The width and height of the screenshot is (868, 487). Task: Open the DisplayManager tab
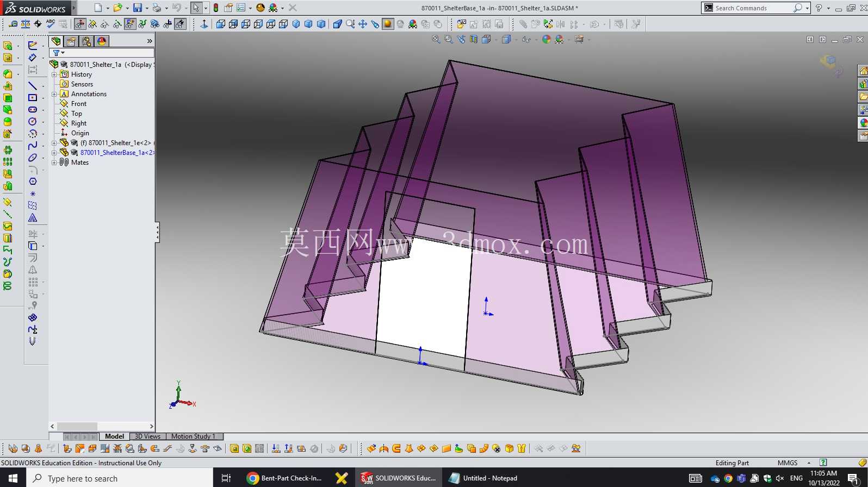pyautogui.click(x=102, y=41)
